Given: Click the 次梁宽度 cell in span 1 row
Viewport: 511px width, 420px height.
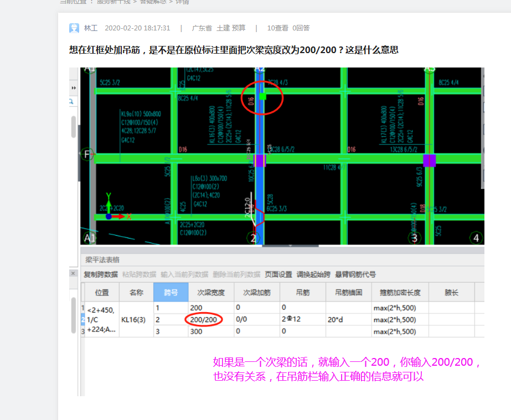Looking at the screenshot, I should pyautogui.click(x=211, y=308).
